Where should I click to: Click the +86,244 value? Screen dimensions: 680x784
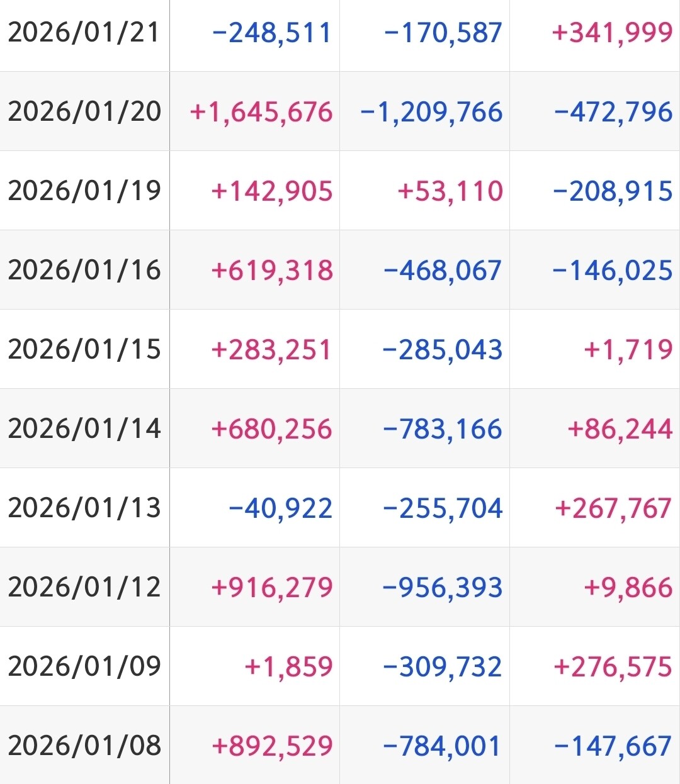point(620,429)
